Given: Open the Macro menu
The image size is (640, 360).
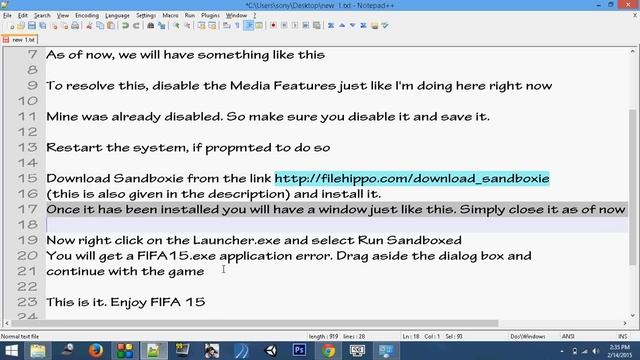Looking at the screenshot, I should click(x=170, y=16).
